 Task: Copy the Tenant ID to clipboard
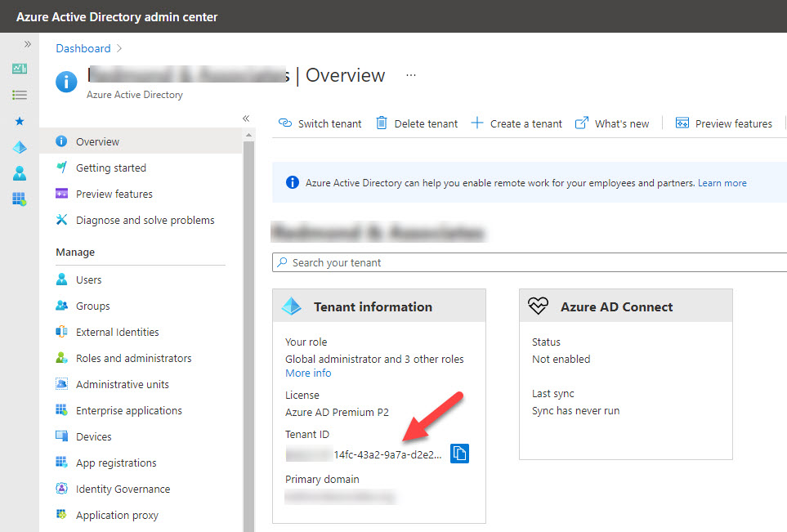point(459,454)
